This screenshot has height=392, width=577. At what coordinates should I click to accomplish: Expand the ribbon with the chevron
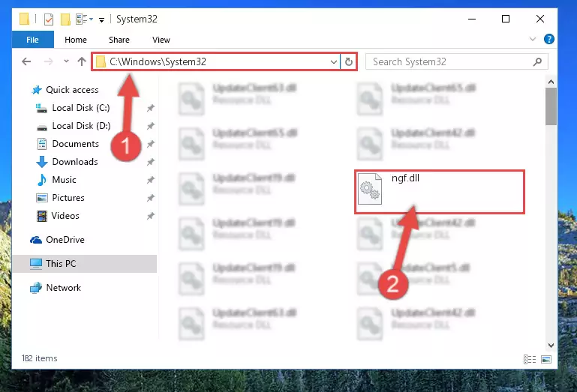pos(532,39)
